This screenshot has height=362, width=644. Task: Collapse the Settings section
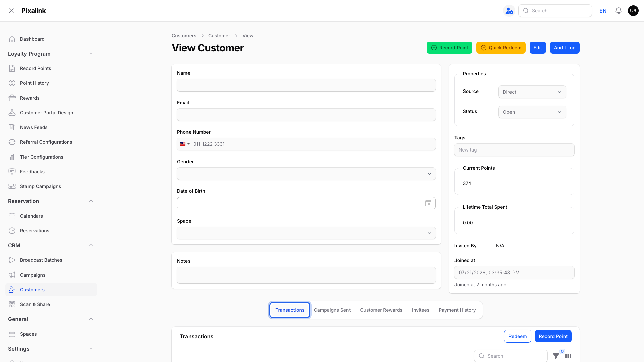pos(91,349)
